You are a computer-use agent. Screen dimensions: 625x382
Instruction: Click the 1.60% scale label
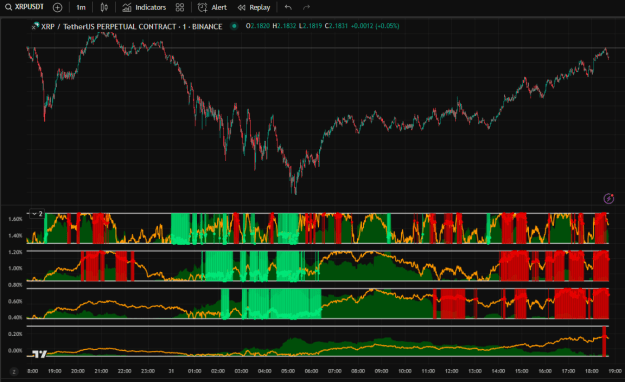pos(15,219)
